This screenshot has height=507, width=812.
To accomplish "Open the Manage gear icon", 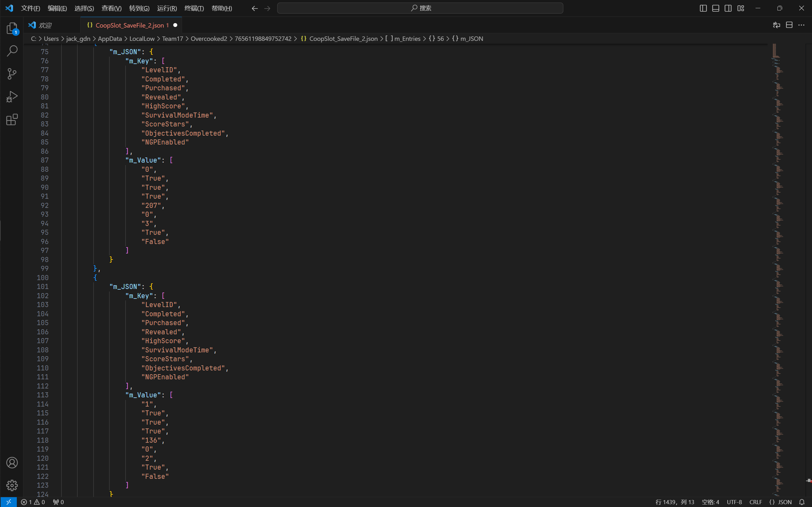I will tap(12, 485).
